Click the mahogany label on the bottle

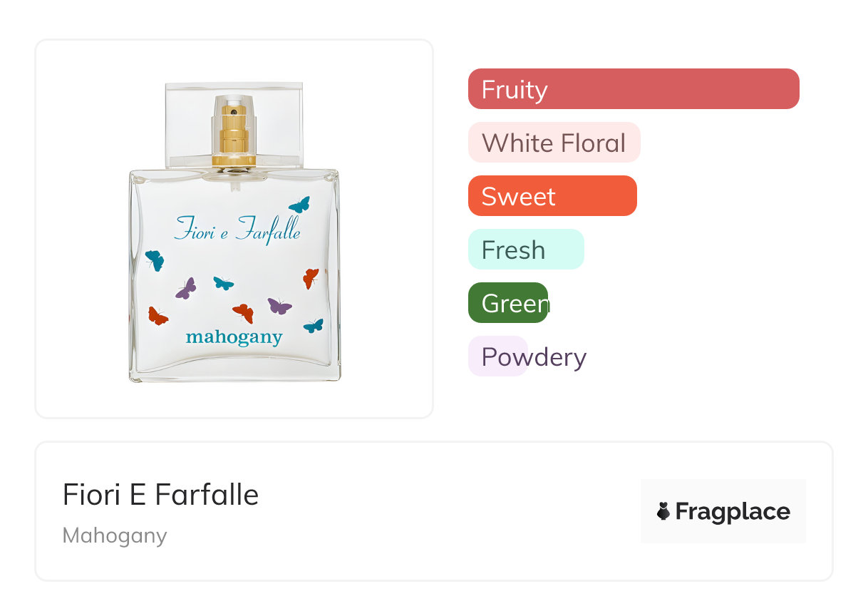(234, 337)
